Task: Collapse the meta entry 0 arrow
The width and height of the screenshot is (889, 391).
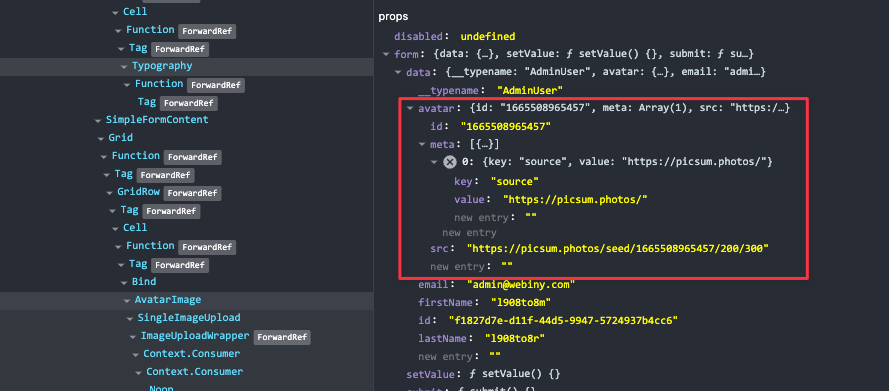Action: pos(434,163)
